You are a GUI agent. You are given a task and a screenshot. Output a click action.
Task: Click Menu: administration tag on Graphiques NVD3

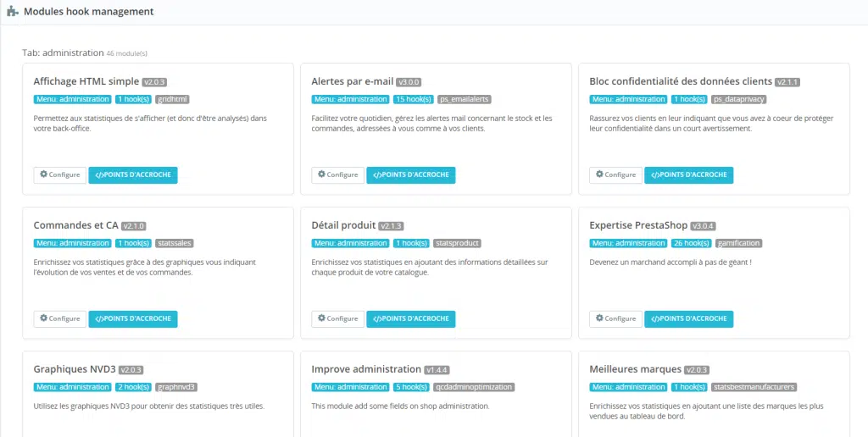[x=73, y=387]
